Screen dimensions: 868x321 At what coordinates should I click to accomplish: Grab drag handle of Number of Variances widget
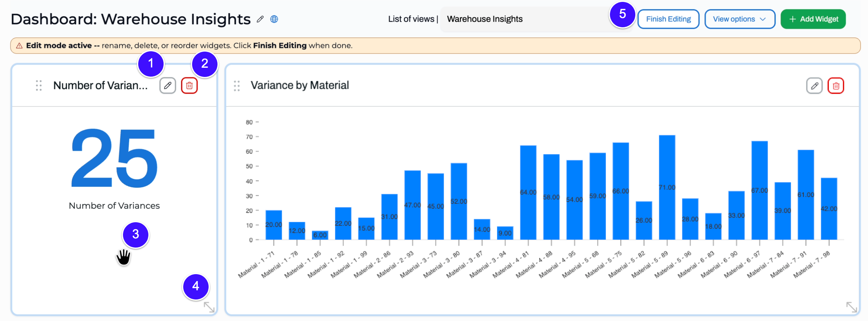click(39, 85)
